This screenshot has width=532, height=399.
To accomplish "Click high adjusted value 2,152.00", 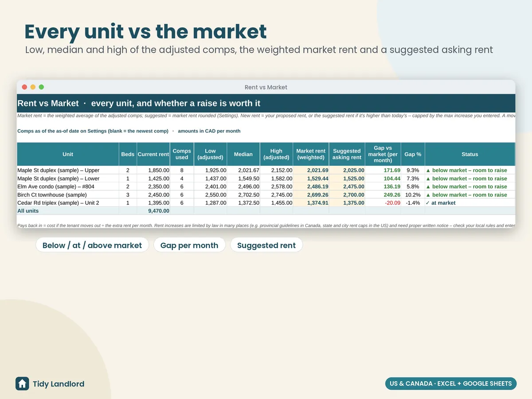I will pyautogui.click(x=276, y=170).
